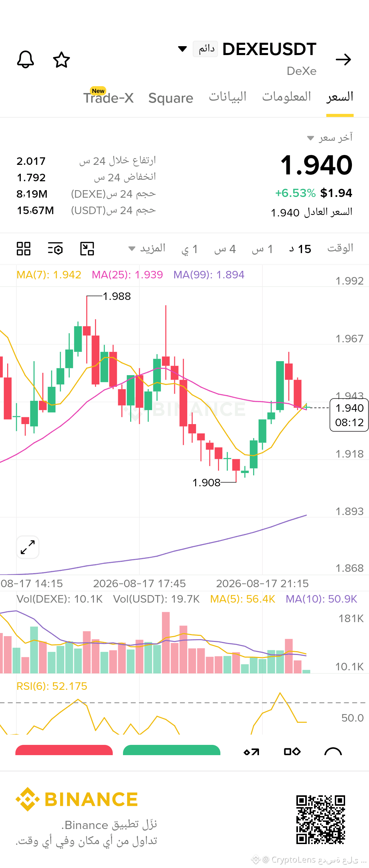Viewport: 369px width, 868px height.
Task: Tap the 24h DEXE volume 8.19M
Action: click(x=32, y=194)
